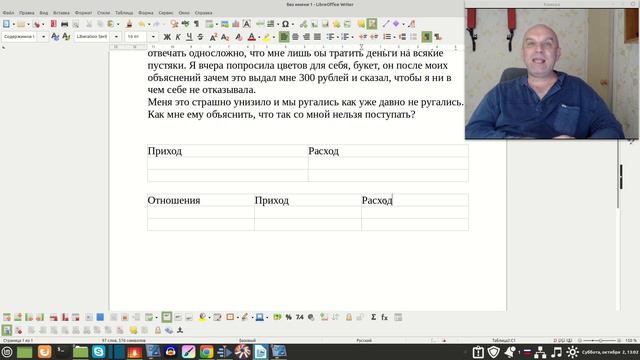
Task: Click the Undo arrow icon
Action: coord(141,24)
